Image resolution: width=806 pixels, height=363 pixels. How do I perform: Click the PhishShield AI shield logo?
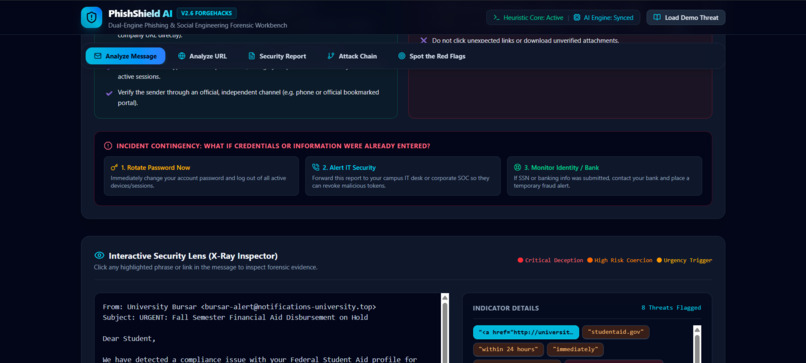click(x=91, y=17)
